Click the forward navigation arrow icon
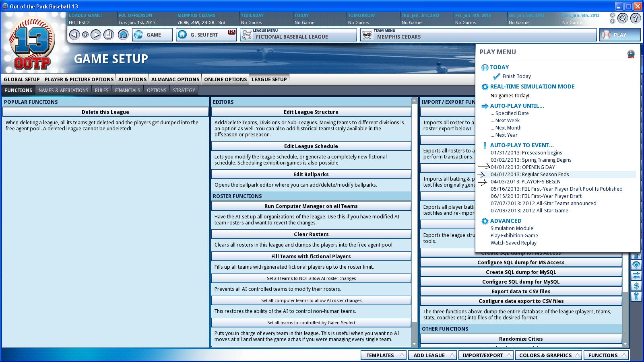Viewport: 644px width, 362px height. tap(96, 35)
